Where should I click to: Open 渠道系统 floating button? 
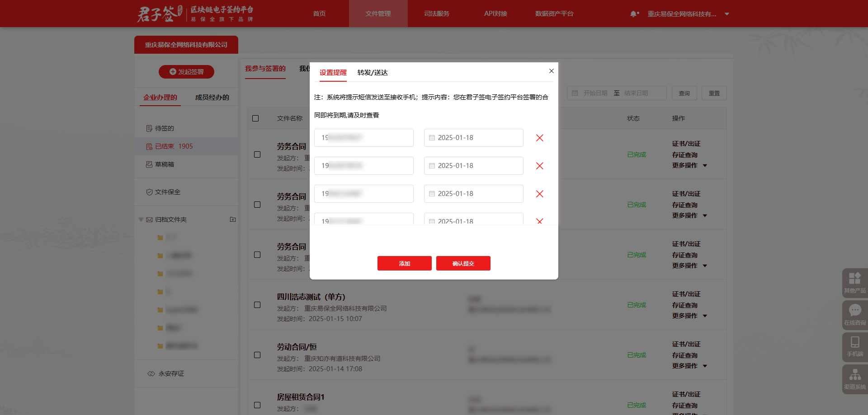[854, 379]
